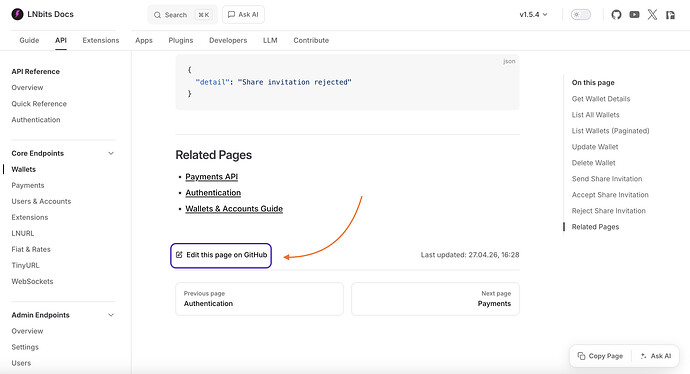Open Fiat & Rates in sidebar

coord(31,249)
